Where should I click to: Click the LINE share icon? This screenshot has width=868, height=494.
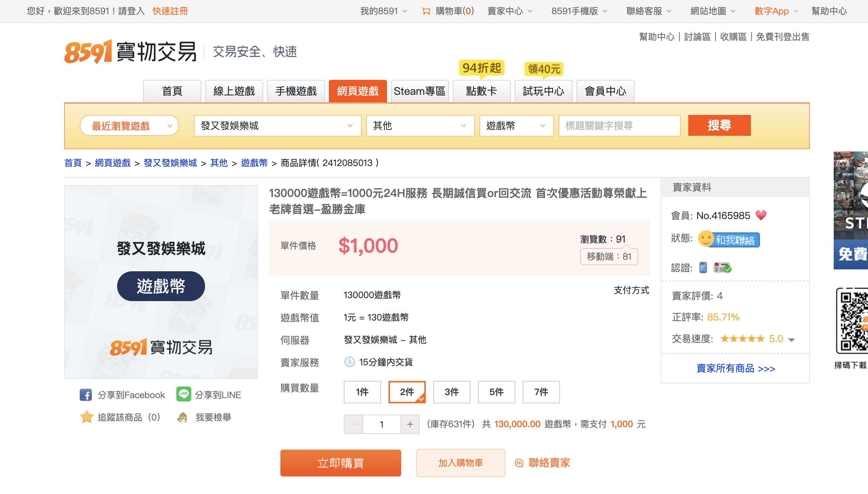point(183,394)
